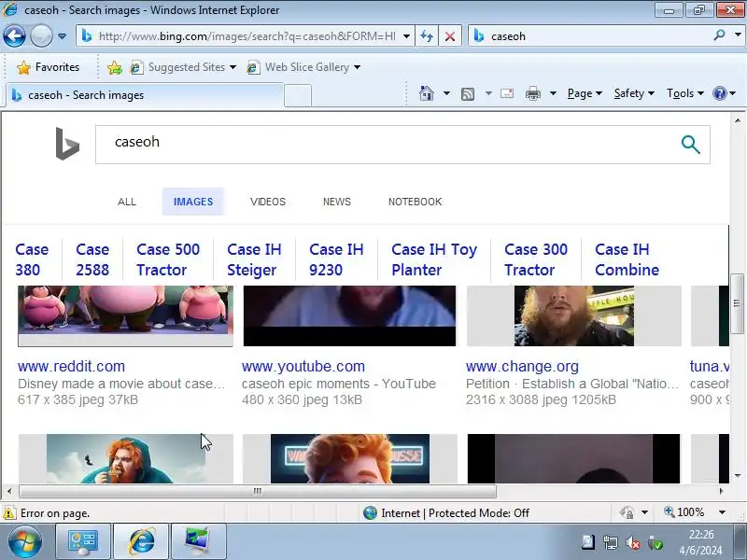Open the change.org petition thumbnail
The height and width of the screenshot is (560, 747).
tap(574, 315)
